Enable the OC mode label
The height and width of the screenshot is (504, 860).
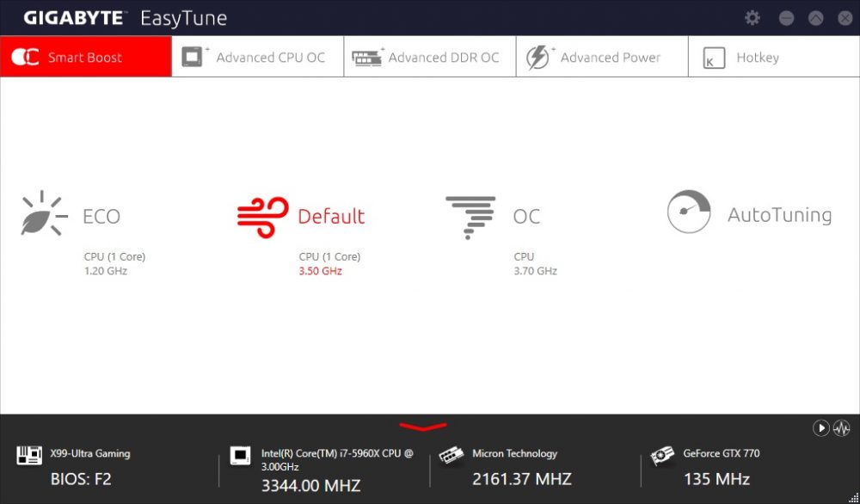526,216
